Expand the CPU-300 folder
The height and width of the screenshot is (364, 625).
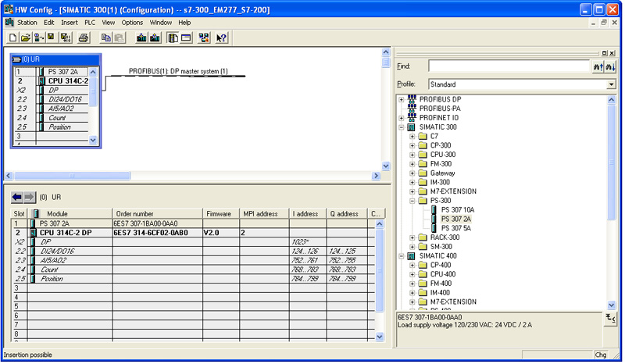412,155
